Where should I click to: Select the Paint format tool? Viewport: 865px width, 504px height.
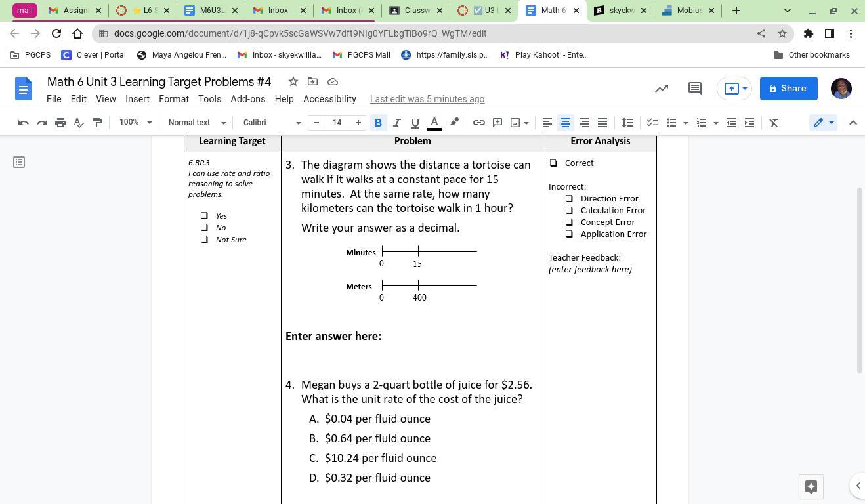(97, 123)
